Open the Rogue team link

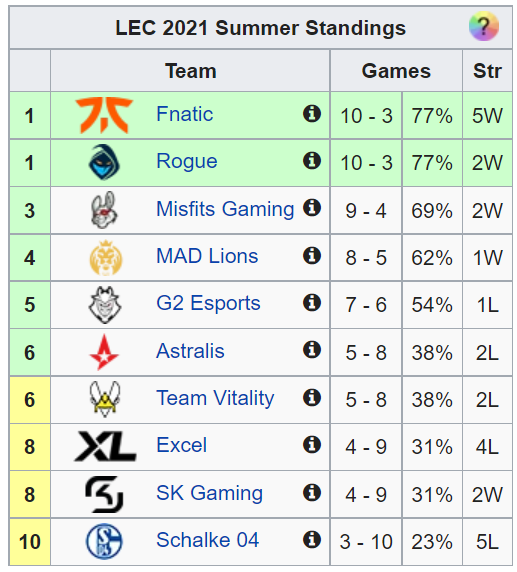click(187, 162)
